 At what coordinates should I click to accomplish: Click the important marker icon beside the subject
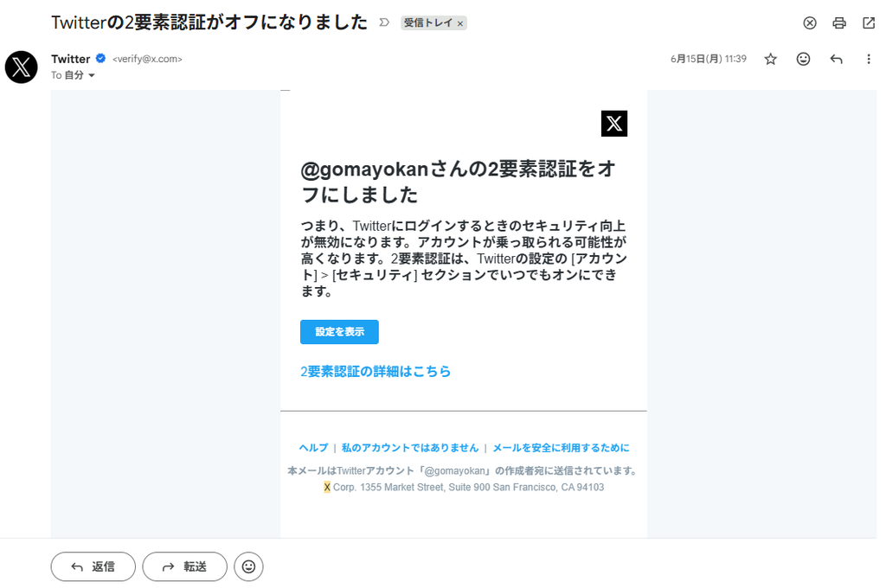[384, 22]
